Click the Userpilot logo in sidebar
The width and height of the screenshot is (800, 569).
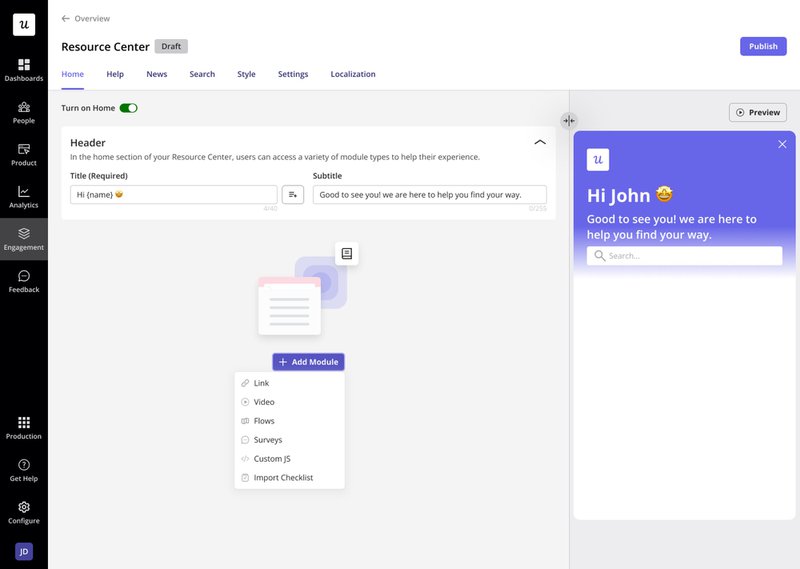(x=24, y=24)
